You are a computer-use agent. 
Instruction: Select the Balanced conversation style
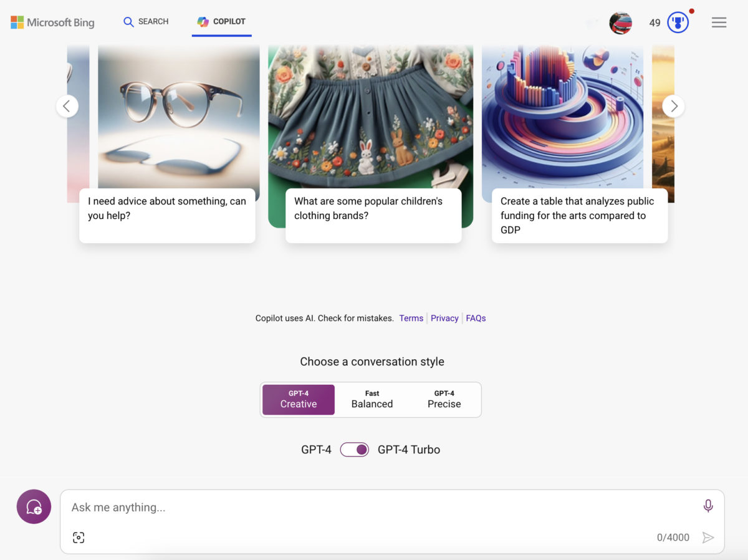tap(372, 400)
